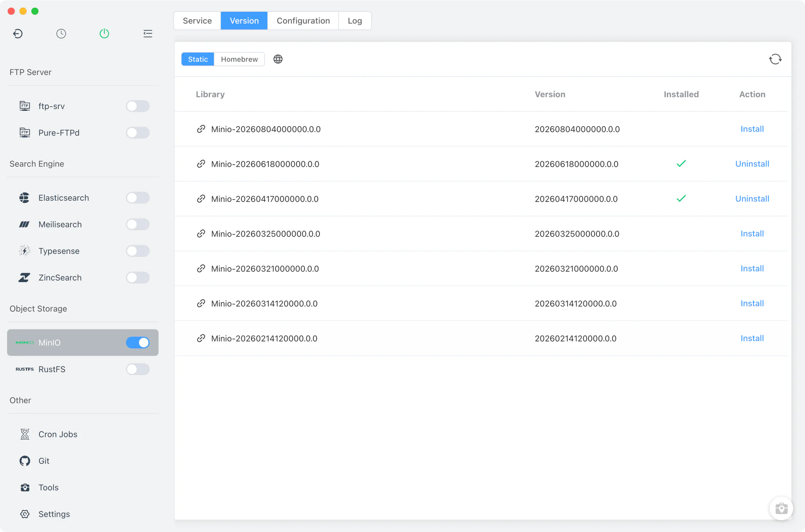Collapse the sidebar with the list-indent icon
The width and height of the screenshot is (805, 532).
[148, 34]
